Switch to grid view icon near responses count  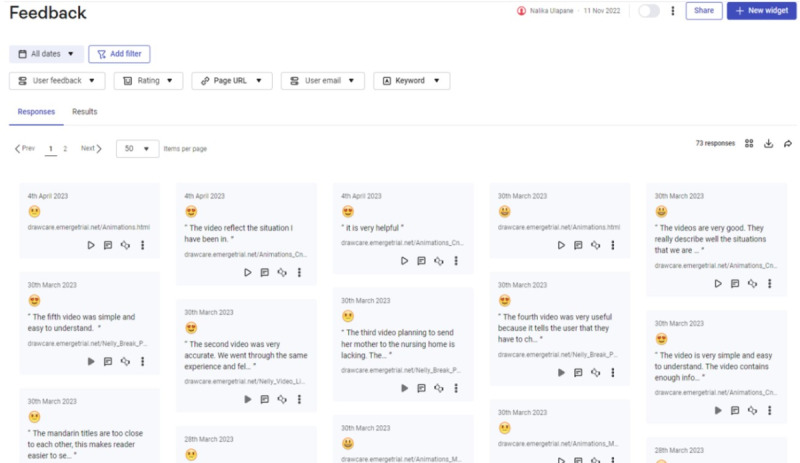point(749,143)
